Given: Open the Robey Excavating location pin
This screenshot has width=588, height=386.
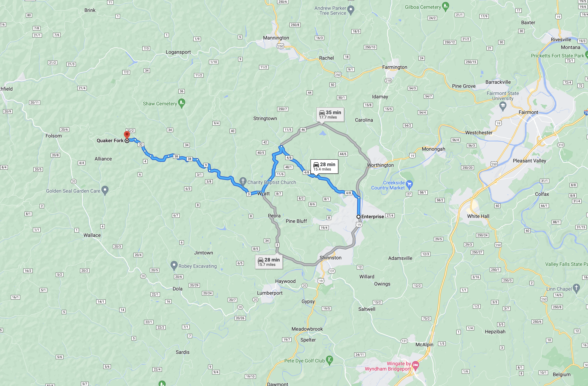Looking at the screenshot, I should tap(174, 265).
